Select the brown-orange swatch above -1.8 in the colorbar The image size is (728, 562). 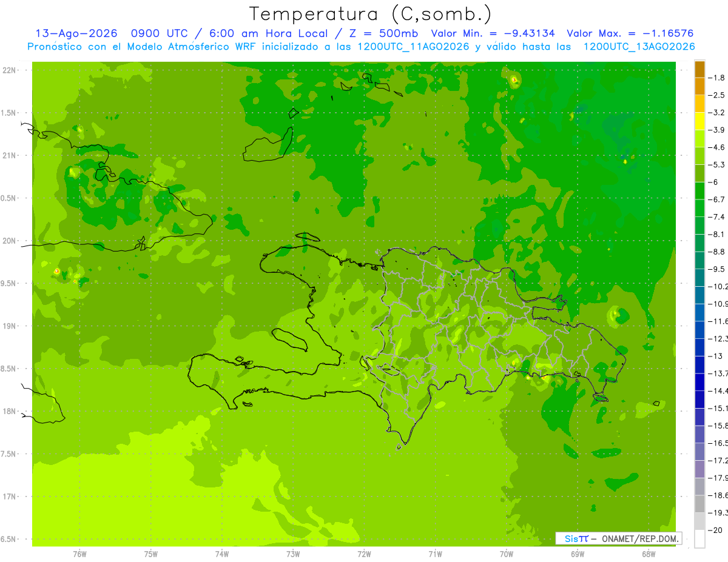pyautogui.click(x=699, y=69)
